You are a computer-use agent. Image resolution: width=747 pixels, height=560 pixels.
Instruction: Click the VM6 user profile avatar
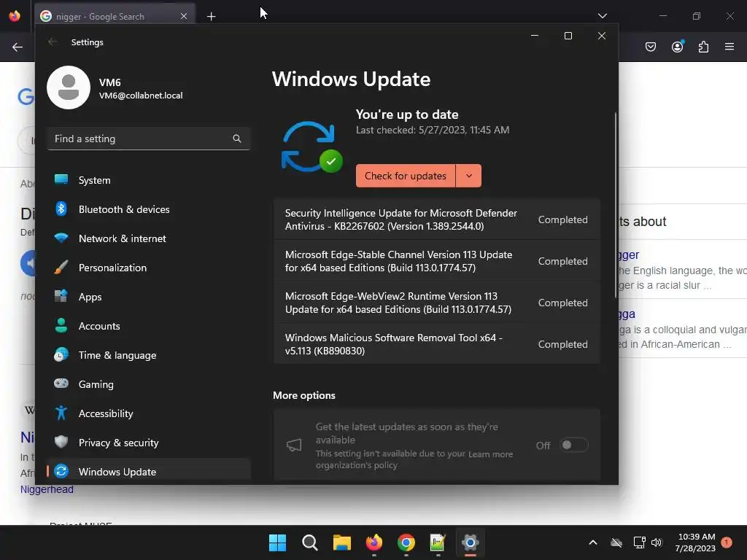click(x=69, y=87)
